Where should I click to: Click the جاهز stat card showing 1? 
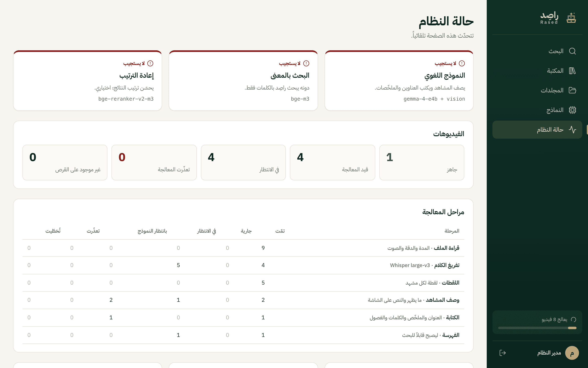[422, 163]
